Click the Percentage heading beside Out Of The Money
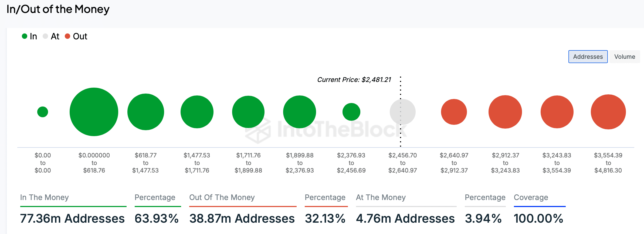 click(325, 197)
